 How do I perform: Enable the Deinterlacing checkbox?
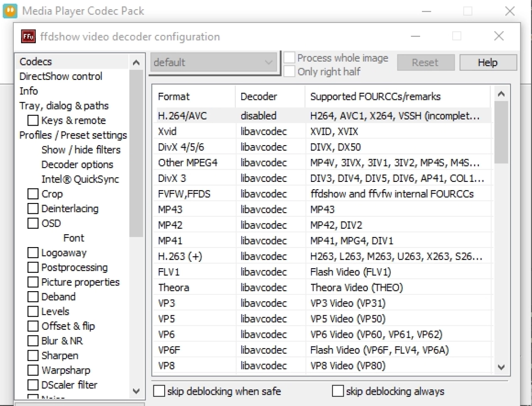[x=33, y=208]
